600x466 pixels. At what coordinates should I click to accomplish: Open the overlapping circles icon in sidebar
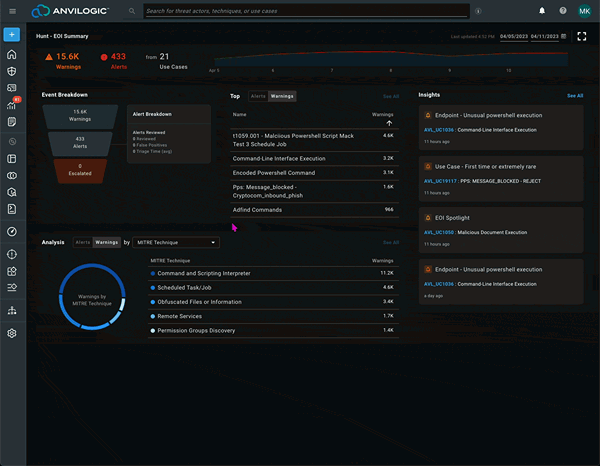point(12,176)
